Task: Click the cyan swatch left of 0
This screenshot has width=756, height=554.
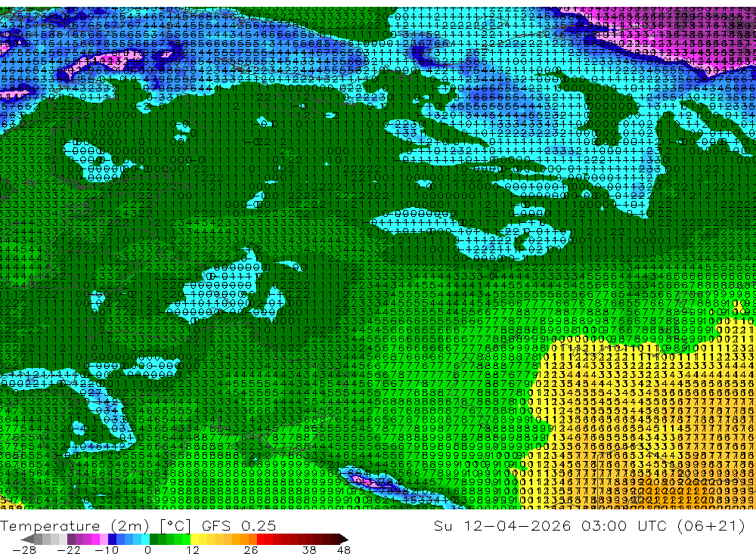Action: [x=145, y=539]
